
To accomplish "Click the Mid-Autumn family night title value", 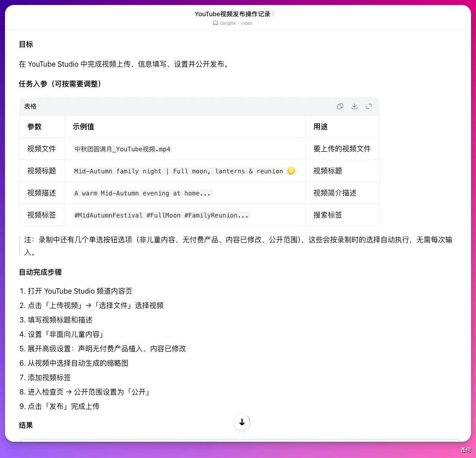I will (184, 171).
